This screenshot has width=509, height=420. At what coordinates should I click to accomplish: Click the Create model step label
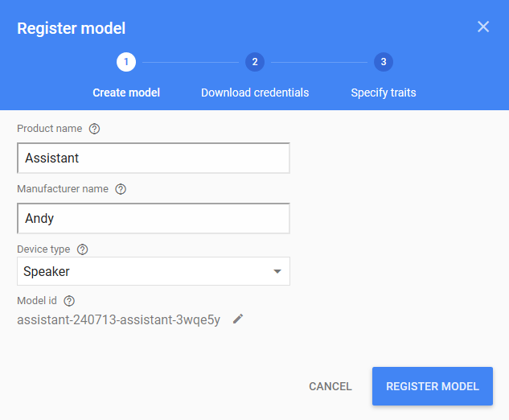click(x=126, y=93)
